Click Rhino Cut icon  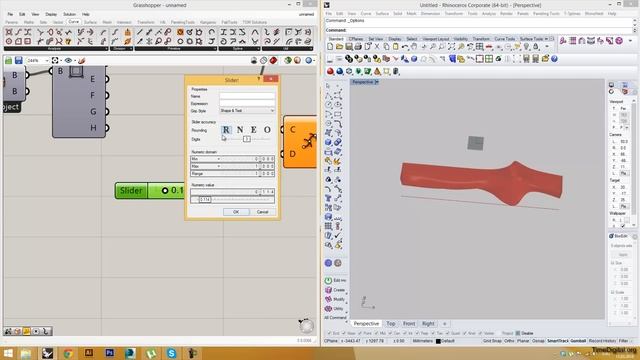click(377, 47)
